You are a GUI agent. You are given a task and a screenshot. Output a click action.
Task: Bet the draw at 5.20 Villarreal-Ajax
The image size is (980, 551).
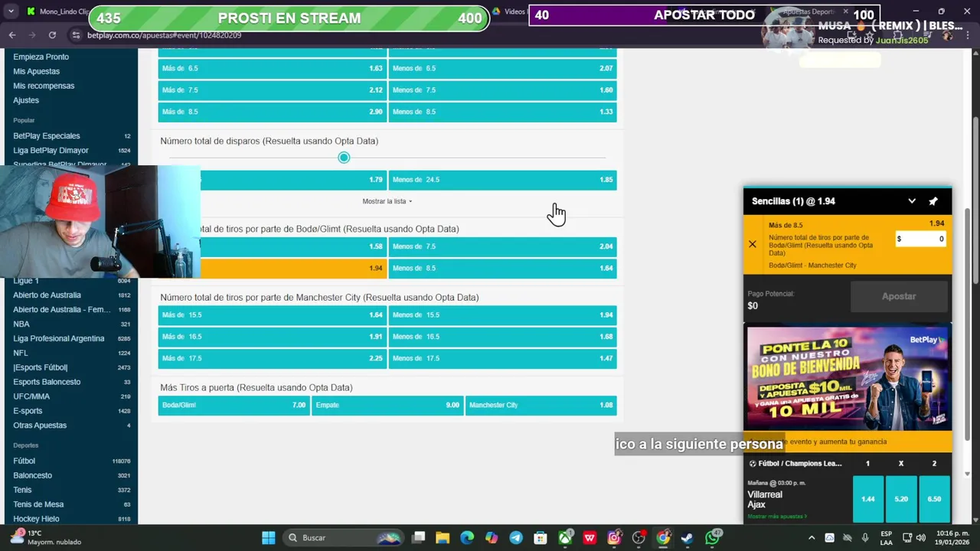(x=901, y=499)
